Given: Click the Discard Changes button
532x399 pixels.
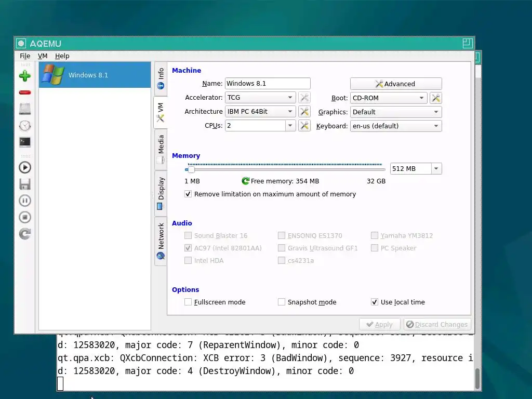Looking at the screenshot, I should pyautogui.click(x=437, y=324).
